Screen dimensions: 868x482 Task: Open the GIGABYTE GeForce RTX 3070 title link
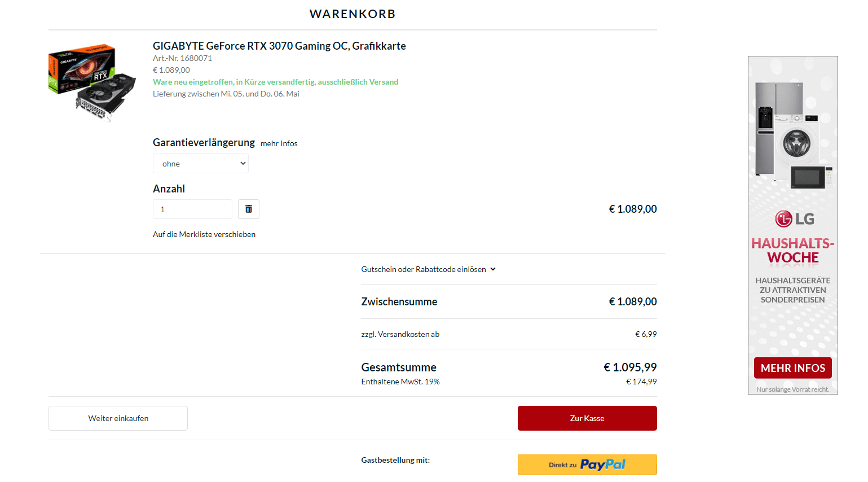279,46
